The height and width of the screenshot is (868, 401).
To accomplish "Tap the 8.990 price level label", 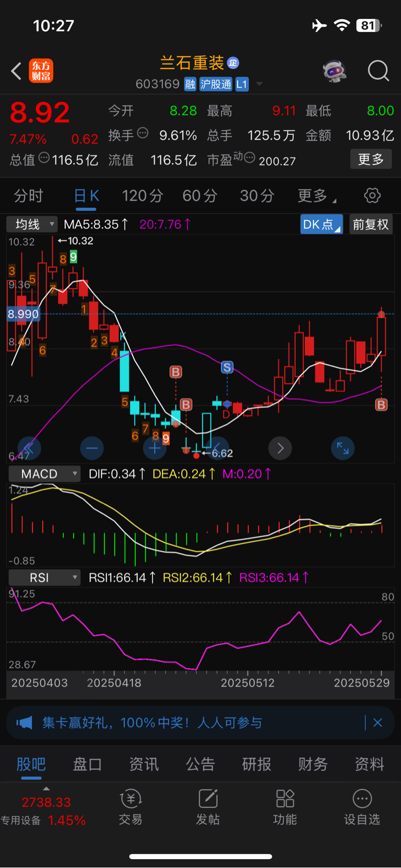I will coord(23,314).
